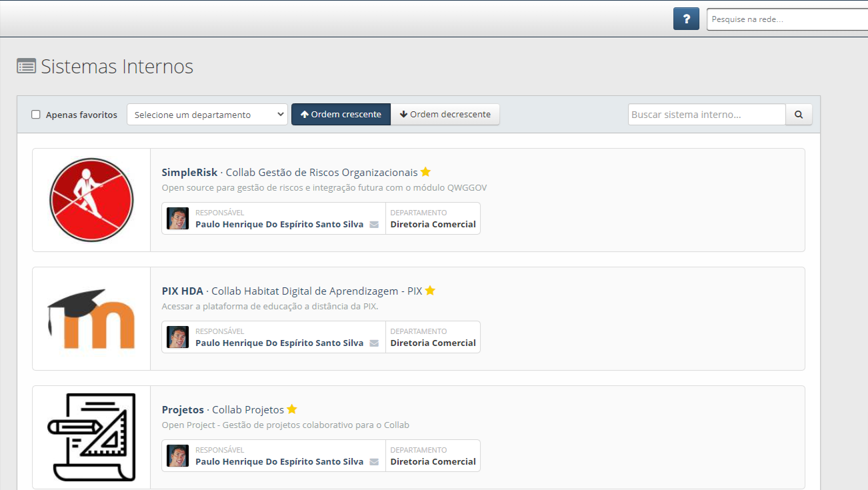Click responsible avatar in SimpleRisk card
Viewport: 868px width, 490px height.
(178, 218)
